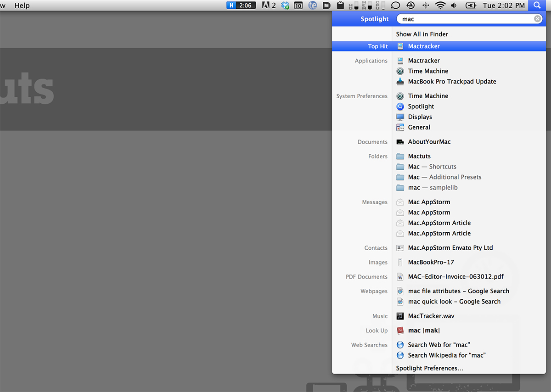Viewport: 551px width, 392px height.
Task: Click the Wi-Fi status icon
Action: (x=441, y=6)
